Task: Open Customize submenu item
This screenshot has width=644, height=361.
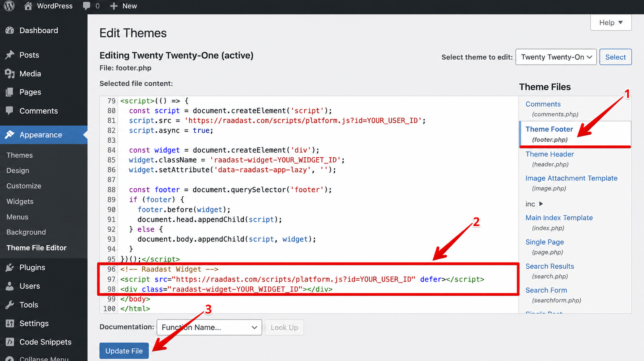Action: (24, 186)
